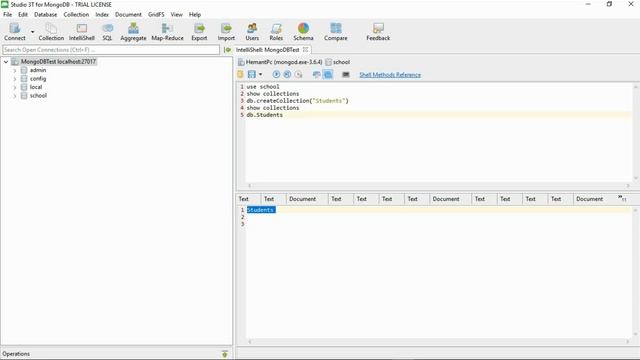
Task: Open the Users manager
Action: coord(252,32)
